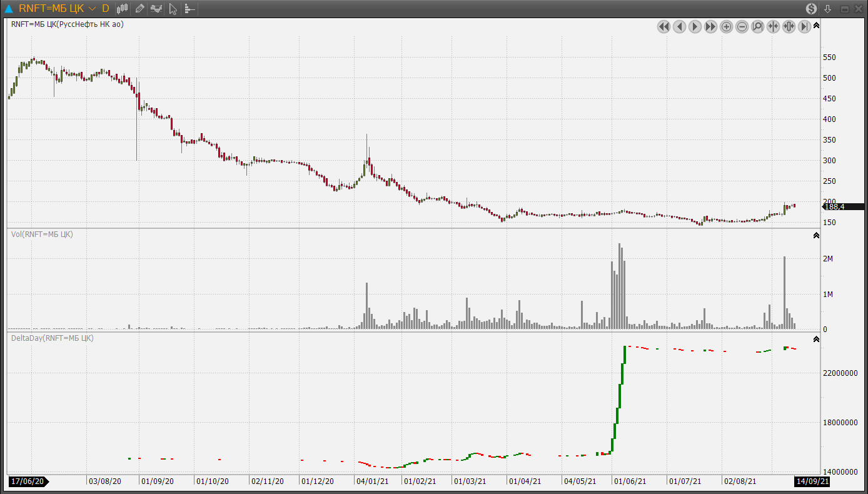Change the D daily timeframe setting
The image size is (868, 494).
(105, 9)
